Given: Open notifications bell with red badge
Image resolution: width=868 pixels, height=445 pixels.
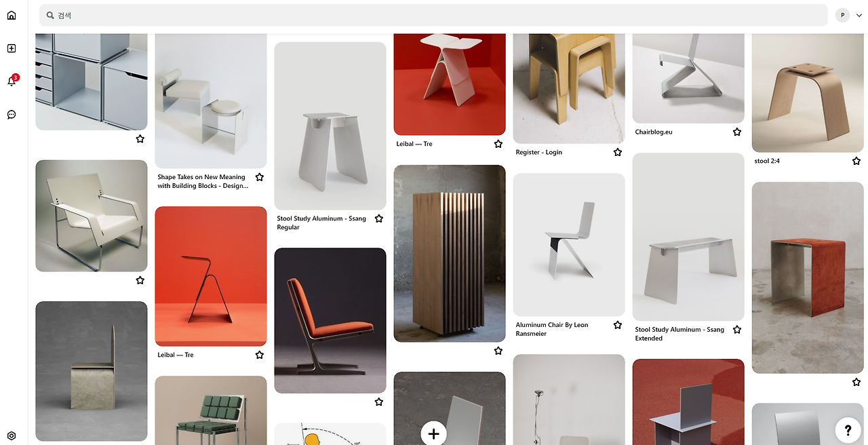Looking at the screenshot, I should (12, 81).
